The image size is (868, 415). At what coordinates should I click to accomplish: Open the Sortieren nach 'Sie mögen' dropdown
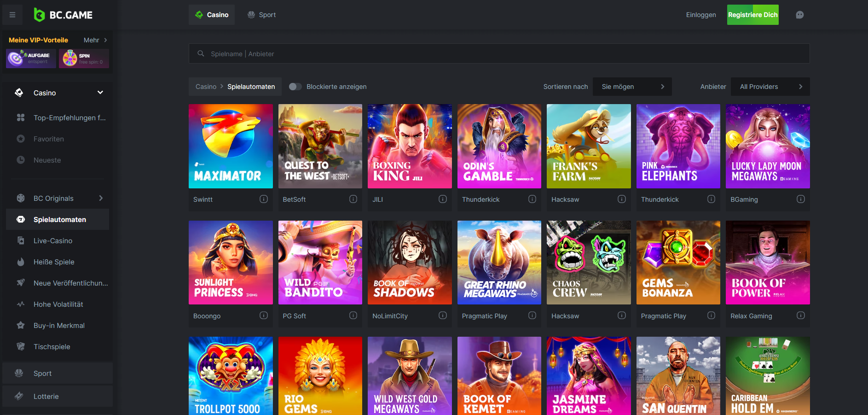pyautogui.click(x=632, y=87)
